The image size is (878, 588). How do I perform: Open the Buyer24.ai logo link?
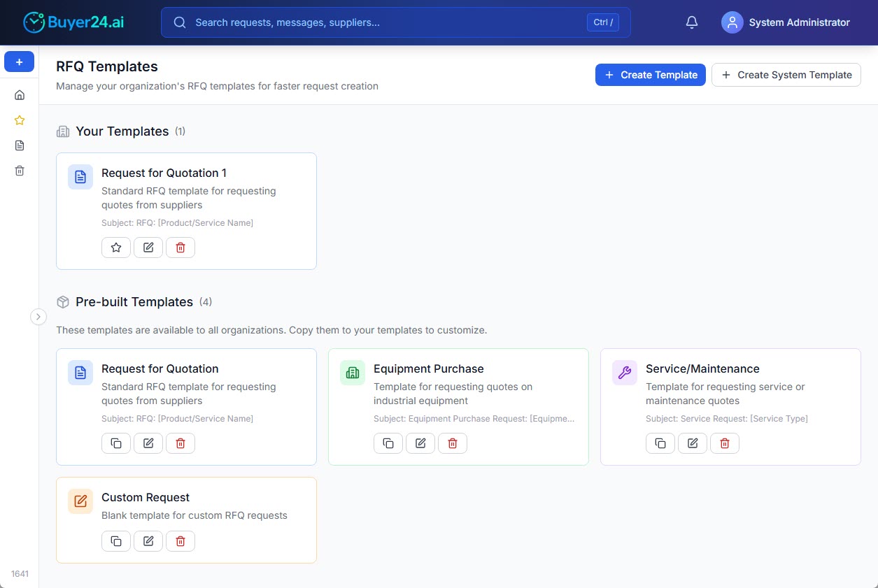coord(73,22)
